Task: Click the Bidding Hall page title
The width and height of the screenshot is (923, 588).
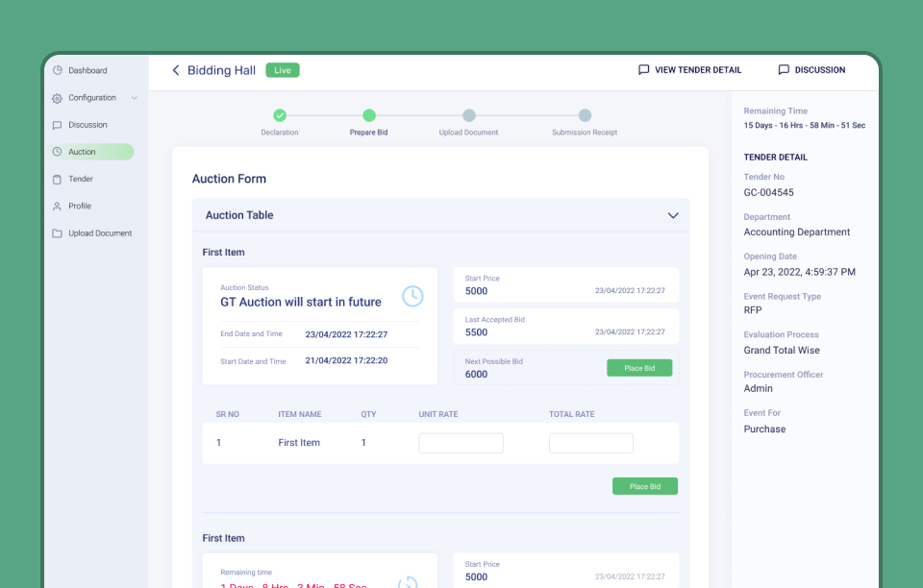Action: point(221,70)
